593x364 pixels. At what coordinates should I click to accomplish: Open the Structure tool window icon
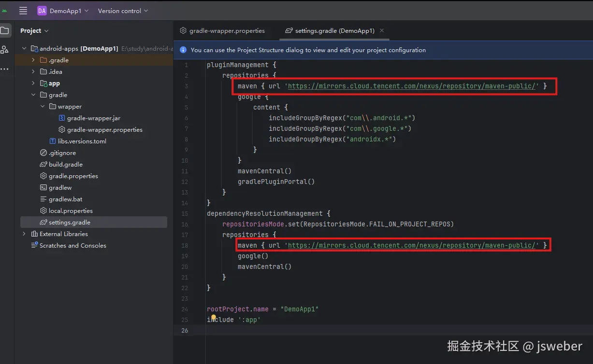click(x=5, y=49)
